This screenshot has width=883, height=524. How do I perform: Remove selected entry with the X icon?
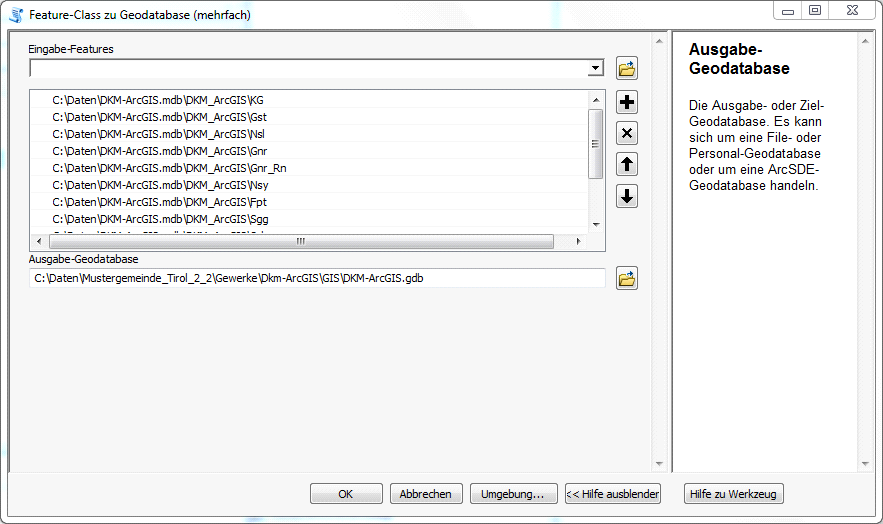coord(627,134)
